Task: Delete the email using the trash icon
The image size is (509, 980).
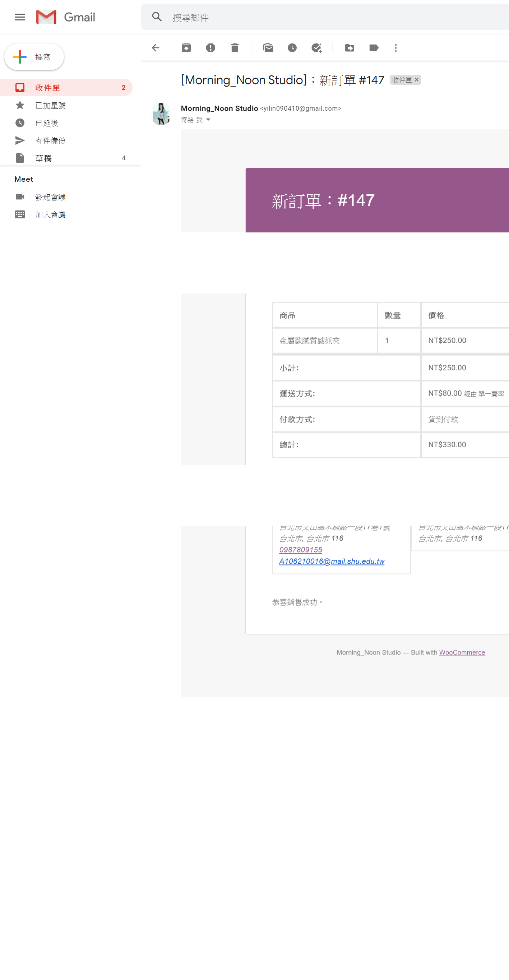Action: 235,48
